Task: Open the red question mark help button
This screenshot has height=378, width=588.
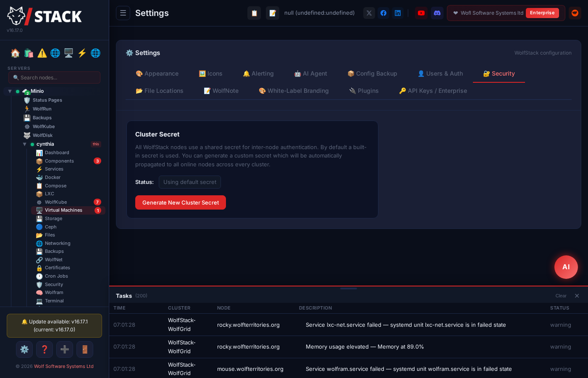Action: pos(45,349)
